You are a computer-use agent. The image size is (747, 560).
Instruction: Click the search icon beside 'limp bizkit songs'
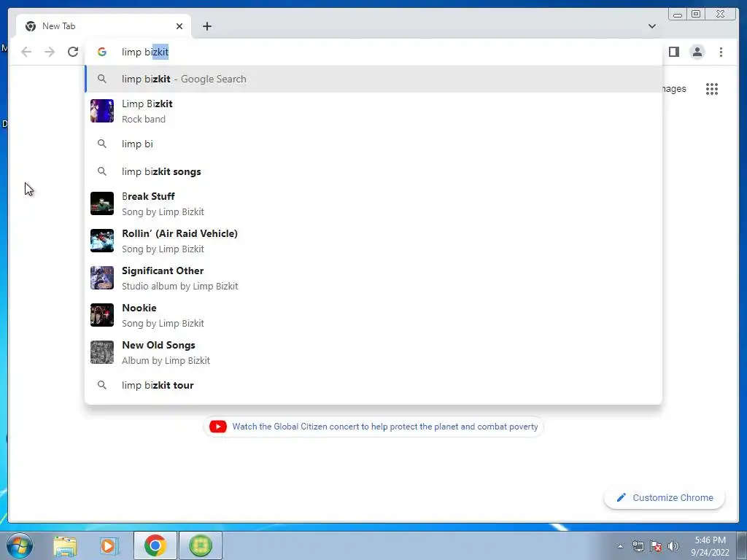[x=102, y=171]
